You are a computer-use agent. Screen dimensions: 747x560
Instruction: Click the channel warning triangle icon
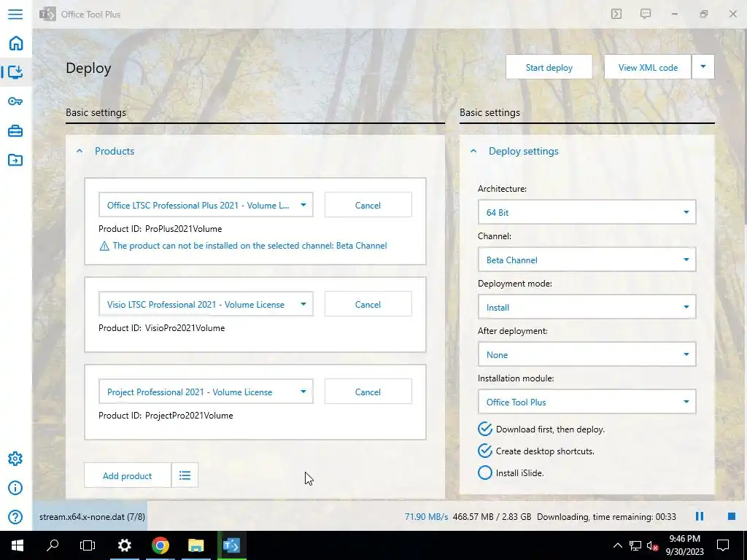104,246
